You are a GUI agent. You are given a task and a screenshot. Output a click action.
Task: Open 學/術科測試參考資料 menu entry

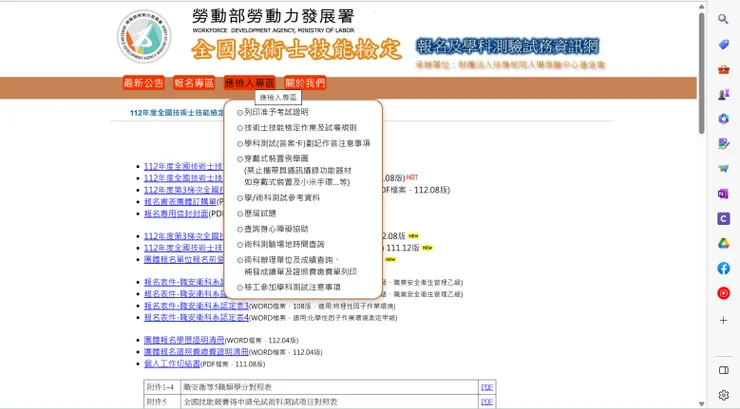(x=282, y=198)
